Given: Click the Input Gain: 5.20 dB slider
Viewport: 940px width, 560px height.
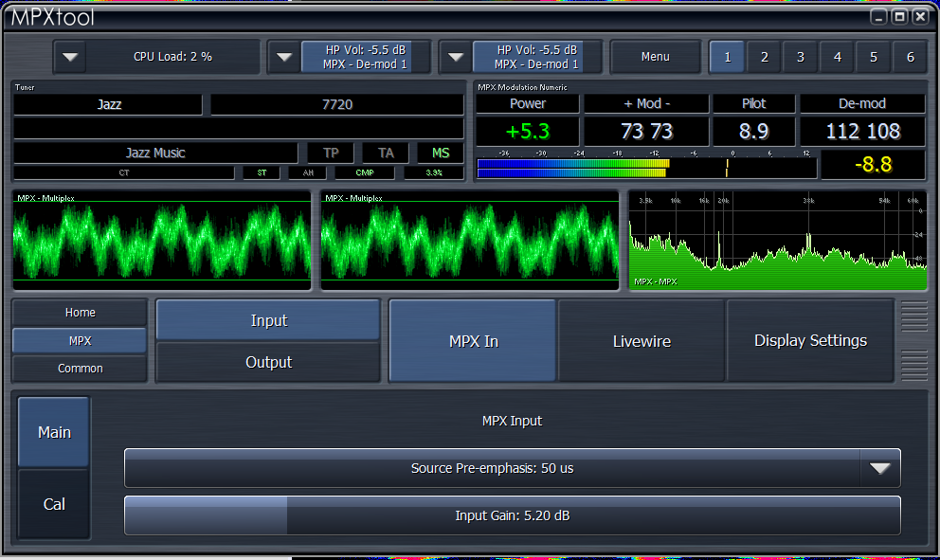Looking at the screenshot, I should (x=513, y=515).
